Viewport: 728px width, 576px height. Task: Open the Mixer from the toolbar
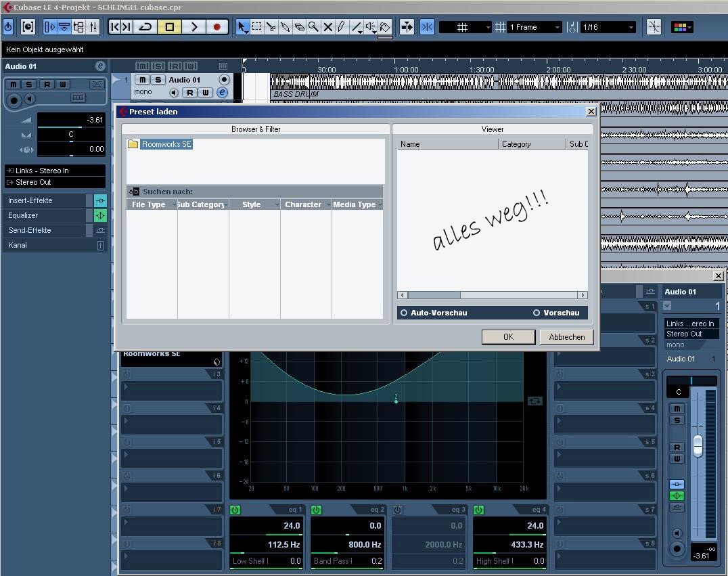pos(93,27)
